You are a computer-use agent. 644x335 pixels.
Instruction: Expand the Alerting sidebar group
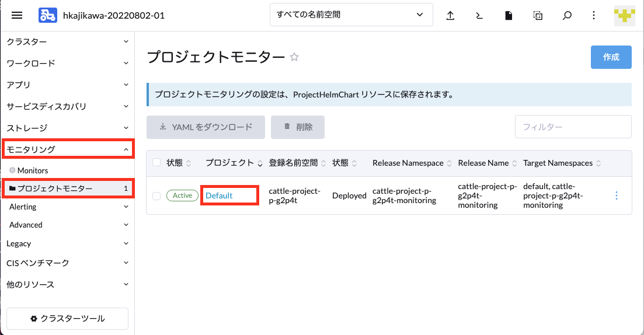68,207
